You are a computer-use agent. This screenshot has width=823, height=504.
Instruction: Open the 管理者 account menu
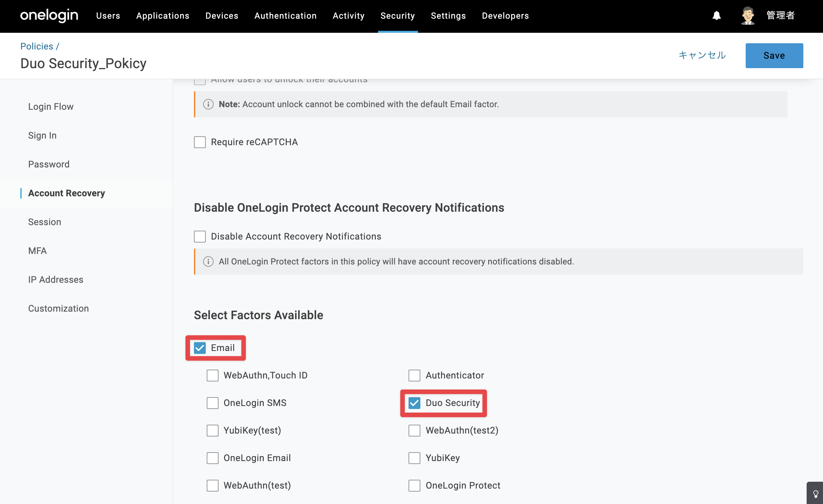[x=780, y=15]
